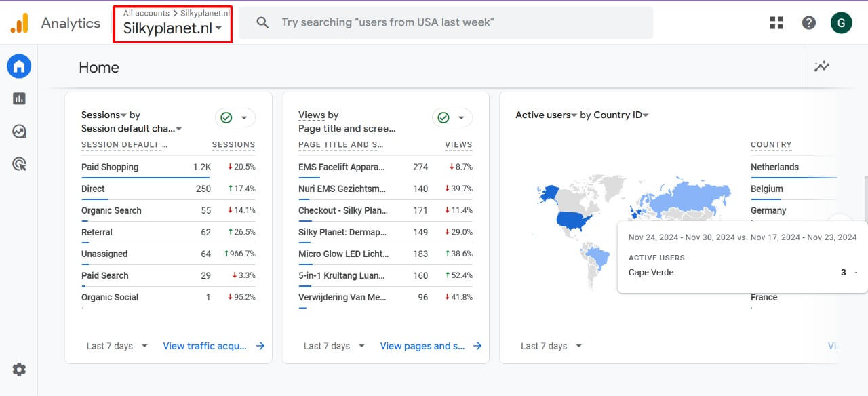Click Russia on the world map

(692, 197)
